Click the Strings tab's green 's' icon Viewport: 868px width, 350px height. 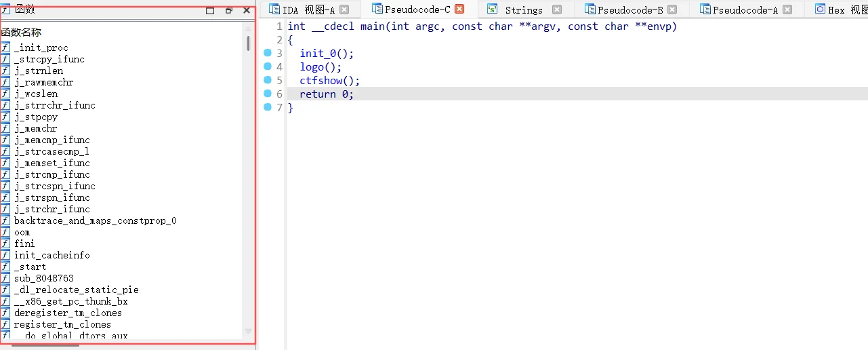pyautogui.click(x=493, y=9)
